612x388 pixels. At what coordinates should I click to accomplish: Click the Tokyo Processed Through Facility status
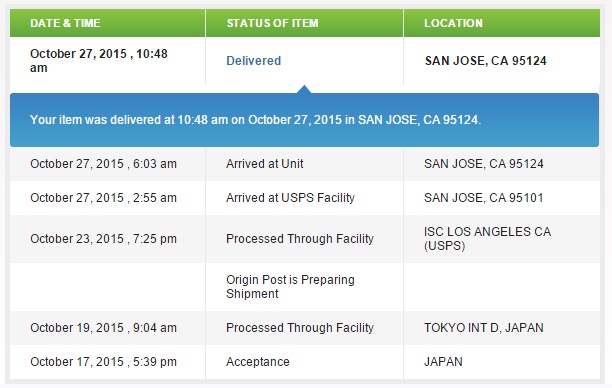pos(300,327)
